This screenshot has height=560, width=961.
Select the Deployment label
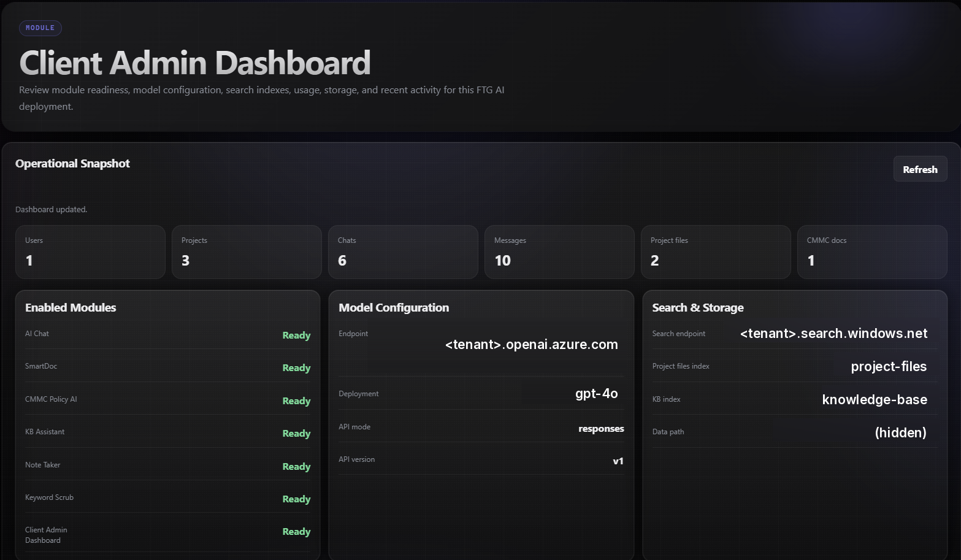tap(359, 394)
